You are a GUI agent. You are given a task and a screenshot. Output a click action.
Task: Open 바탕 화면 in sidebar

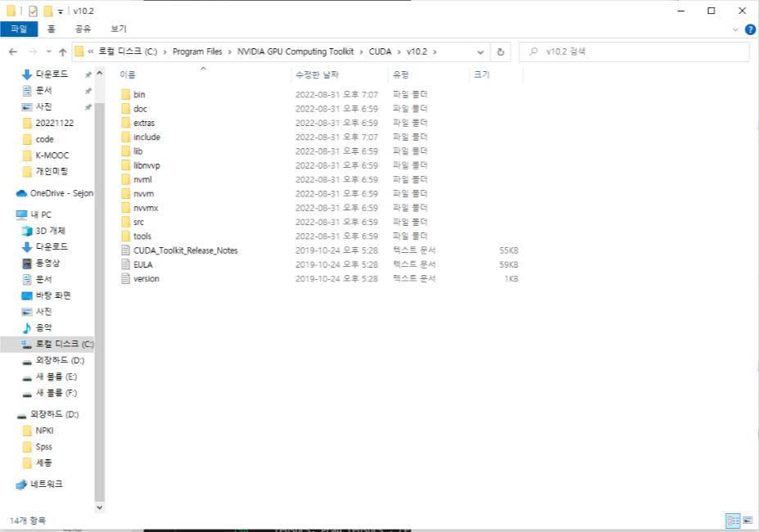point(47,295)
